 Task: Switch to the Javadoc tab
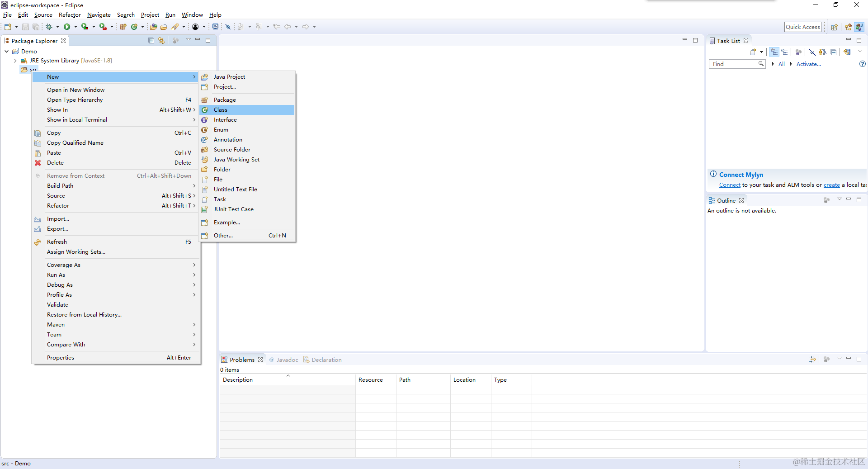283,360
